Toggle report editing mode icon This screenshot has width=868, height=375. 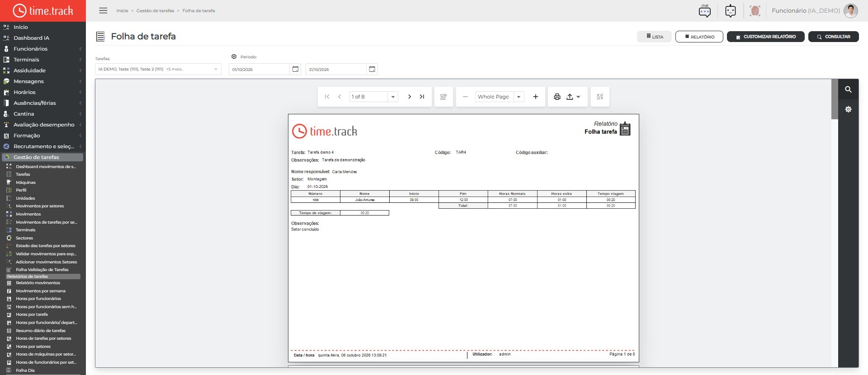(x=443, y=97)
